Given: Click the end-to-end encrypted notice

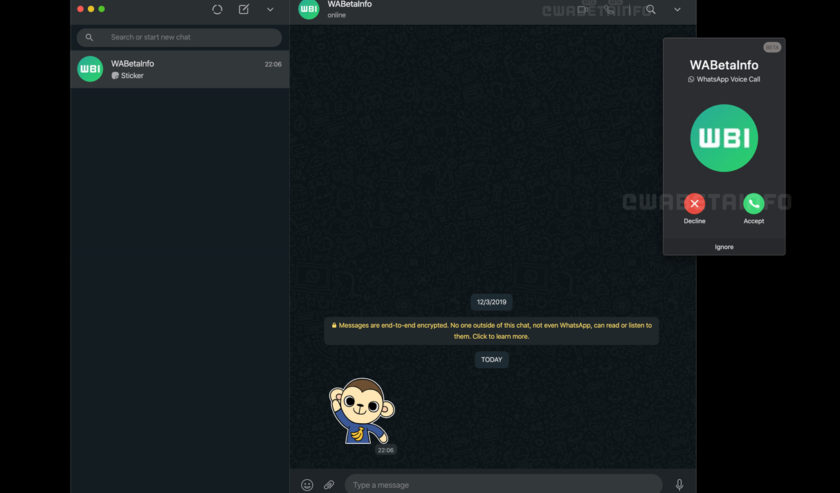Looking at the screenshot, I should coord(491,331).
